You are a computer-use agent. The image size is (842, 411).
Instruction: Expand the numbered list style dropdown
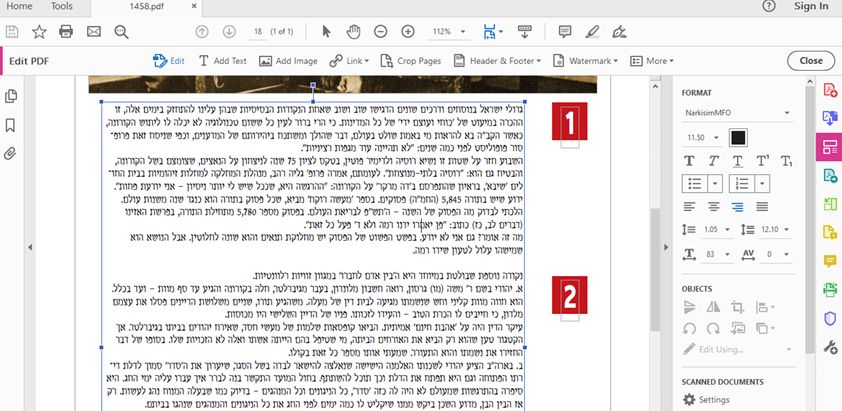click(x=763, y=184)
